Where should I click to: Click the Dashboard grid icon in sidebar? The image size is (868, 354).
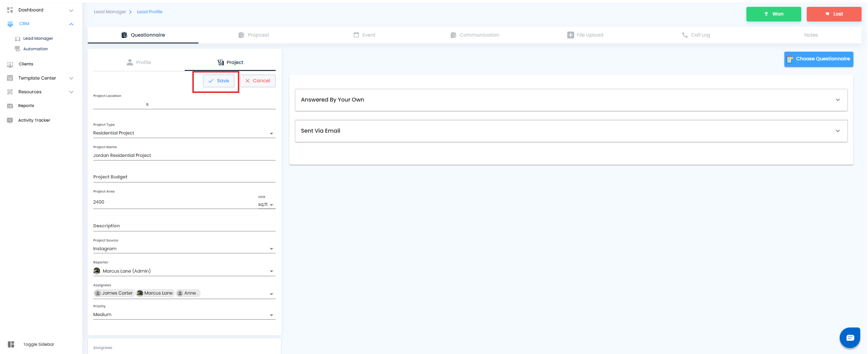click(x=10, y=10)
